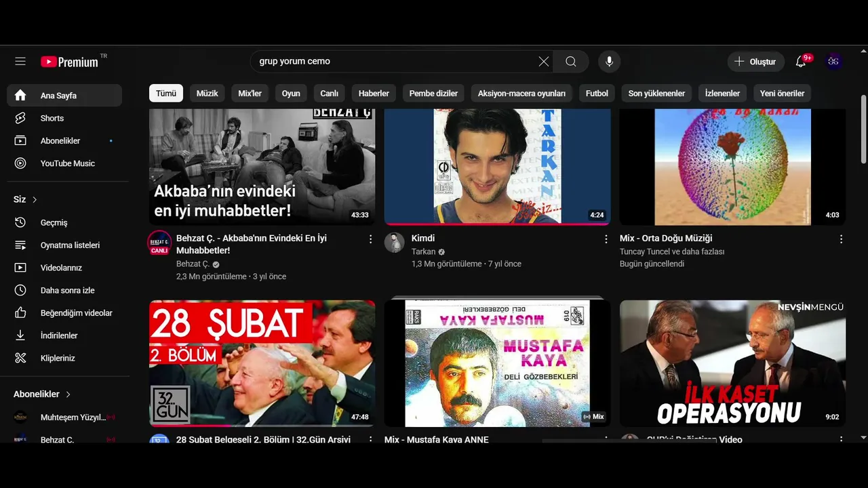Open Akbaba'nın evindeki muhabbetler thumbnail
The height and width of the screenshot is (488, 868).
(x=262, y=167)
